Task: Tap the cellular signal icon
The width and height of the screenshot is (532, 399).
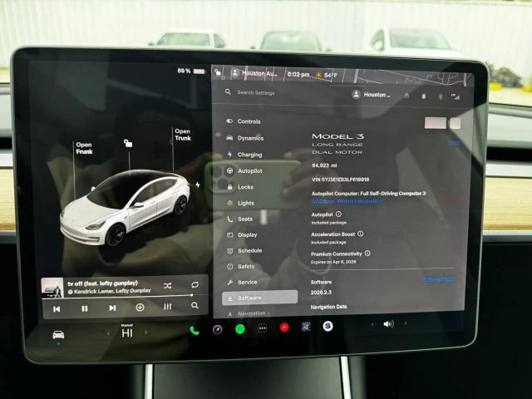Action: click(456, 97)
